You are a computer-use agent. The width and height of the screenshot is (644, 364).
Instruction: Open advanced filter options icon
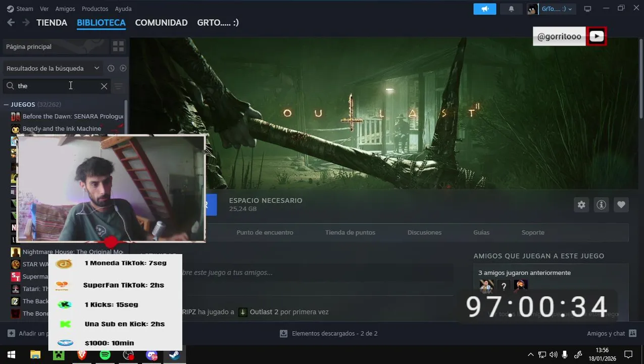click(x=118, y=86)
